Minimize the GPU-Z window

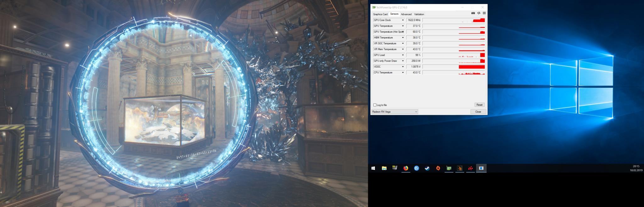tap(462, 7)
